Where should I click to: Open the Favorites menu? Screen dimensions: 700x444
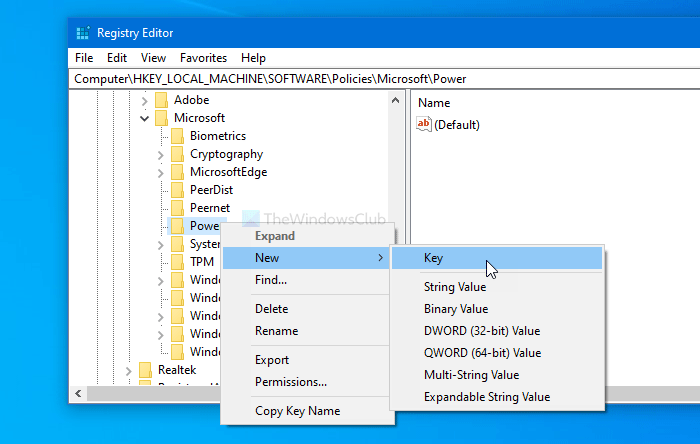pos(203,58)
